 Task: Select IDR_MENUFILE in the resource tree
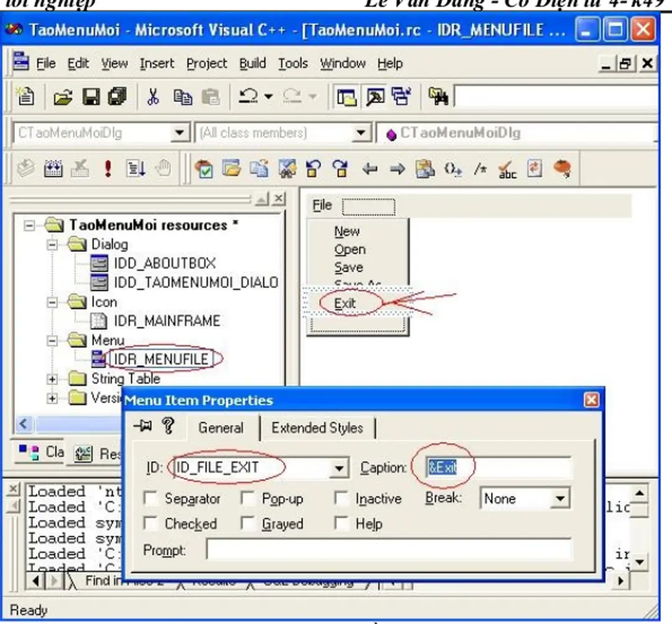click(x=159, y=359)
